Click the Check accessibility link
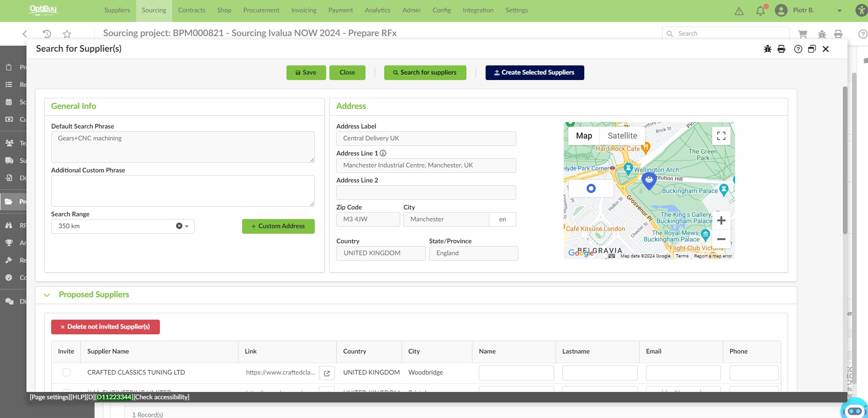The image size is (868, 418). 161,397
